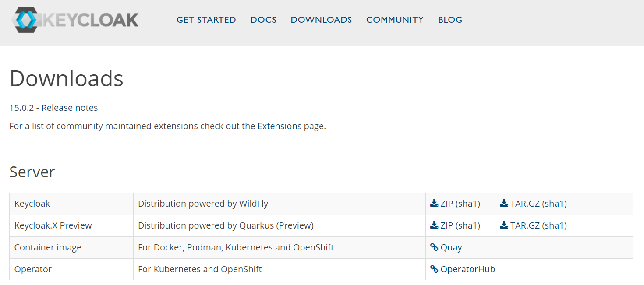Viewport: 644px width, 285px height.
Task: Open the Quay container image link text
Action: [451, 247]
